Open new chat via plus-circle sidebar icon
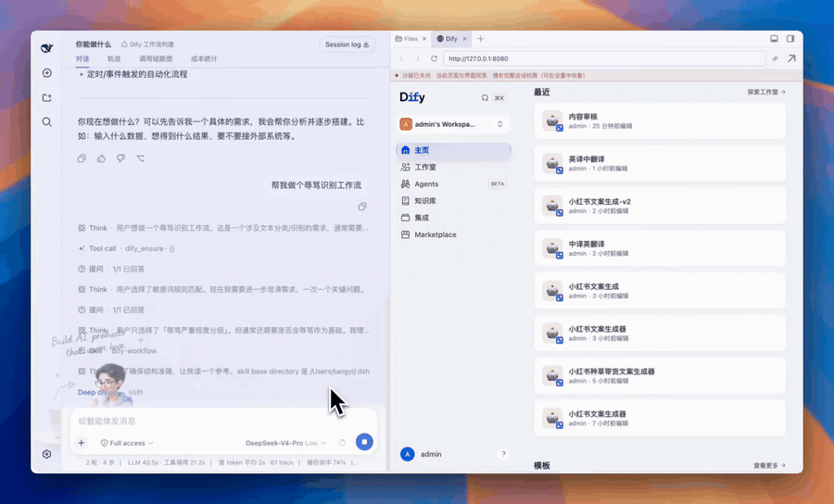This screenshot has width=834, height=504. (x=47, y=73)
